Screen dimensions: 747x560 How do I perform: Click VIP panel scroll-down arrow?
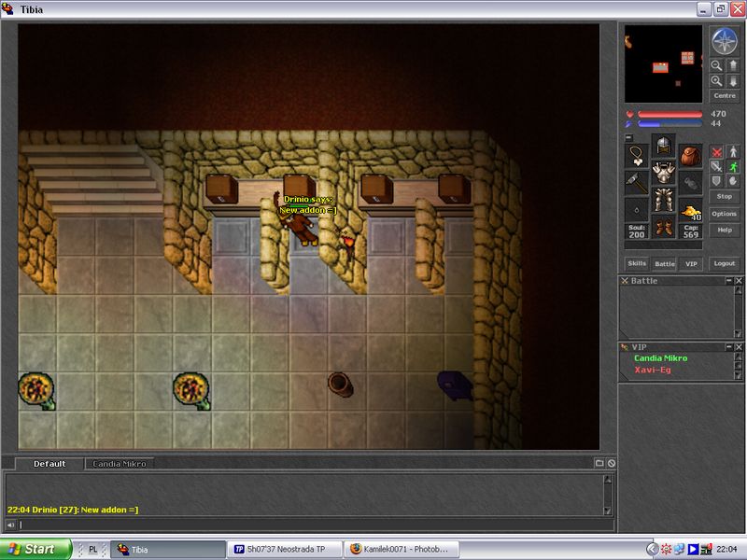point(738,376)
